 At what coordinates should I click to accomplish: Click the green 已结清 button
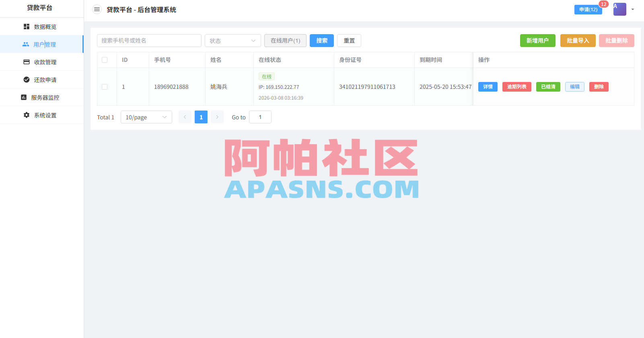pos(548,87)
